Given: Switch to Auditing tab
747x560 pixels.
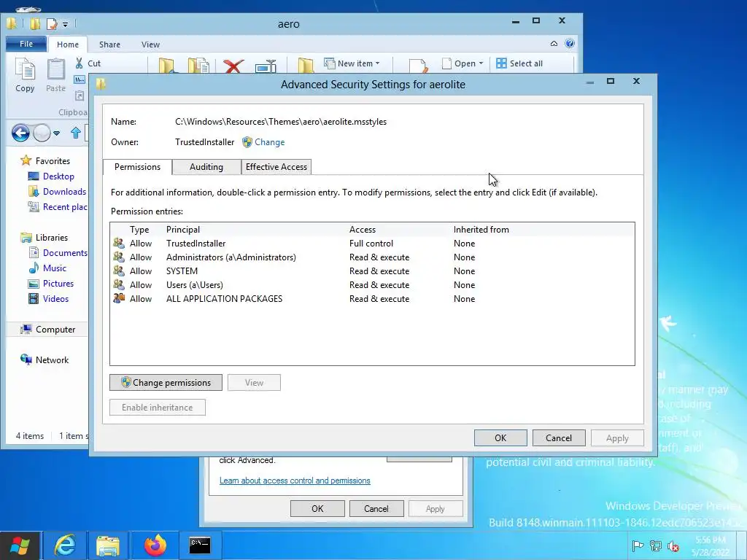Looking at the screenshot, I should (206, 167).
